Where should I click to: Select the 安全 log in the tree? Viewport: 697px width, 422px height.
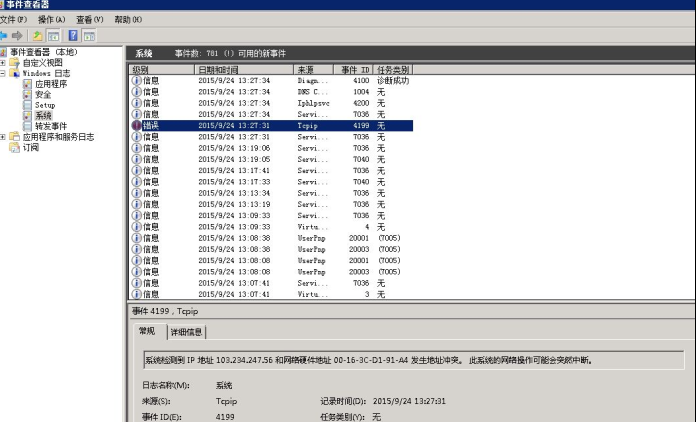42,94
